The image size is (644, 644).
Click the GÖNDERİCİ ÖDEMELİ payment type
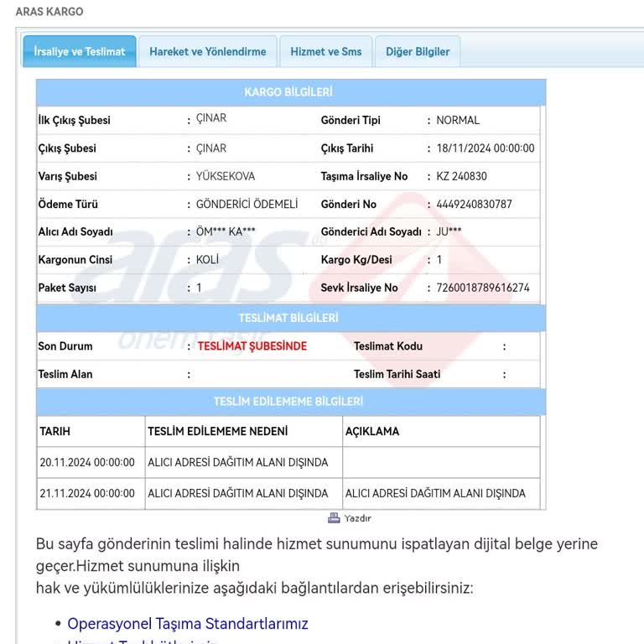click(x=247, y=204)
